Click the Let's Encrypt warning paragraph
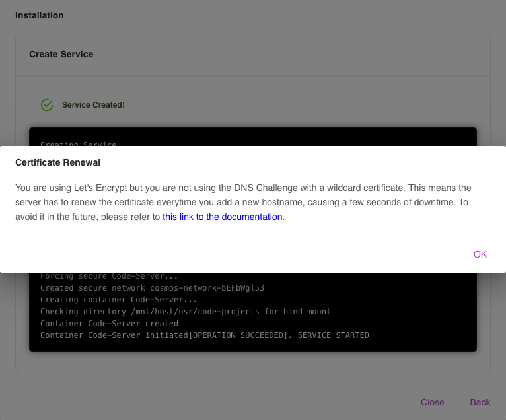 243,202
